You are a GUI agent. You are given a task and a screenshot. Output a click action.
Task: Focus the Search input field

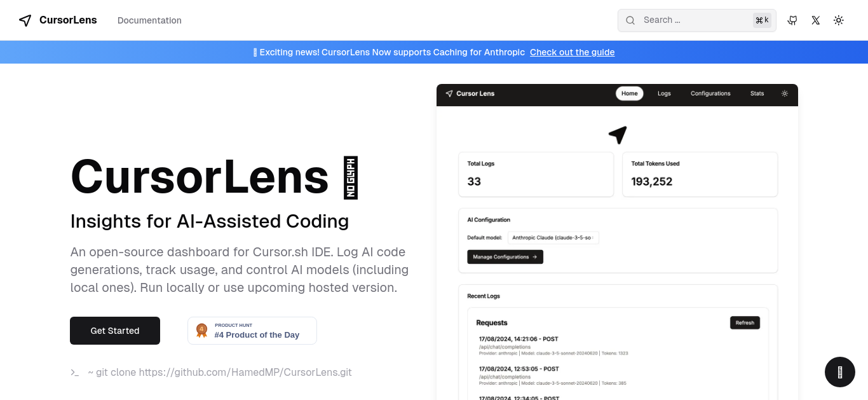[x=696, y=20]
